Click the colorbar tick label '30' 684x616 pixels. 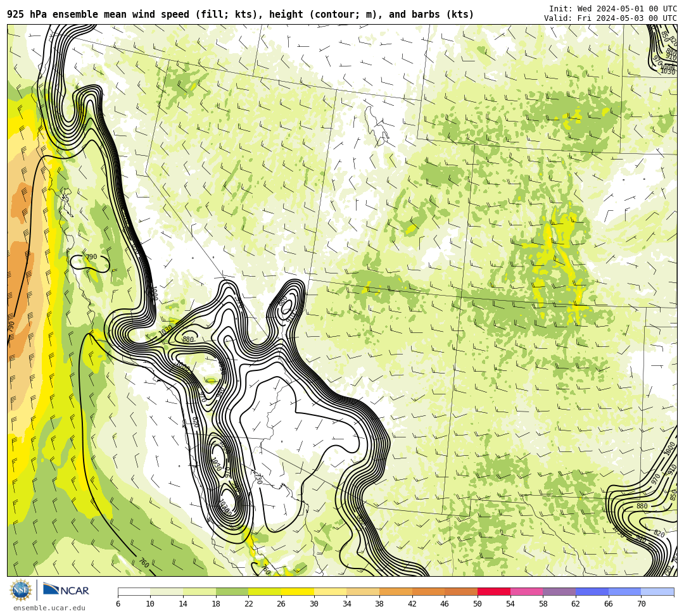coord(314,604)
